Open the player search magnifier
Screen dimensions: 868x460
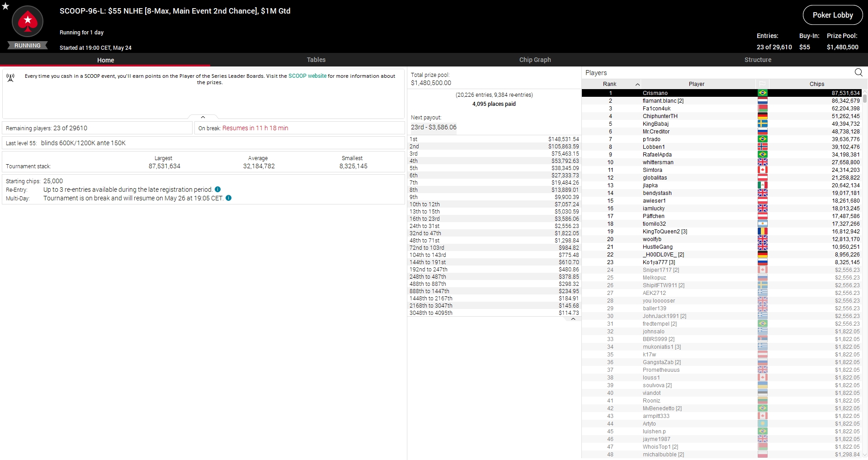pos(859,72)
